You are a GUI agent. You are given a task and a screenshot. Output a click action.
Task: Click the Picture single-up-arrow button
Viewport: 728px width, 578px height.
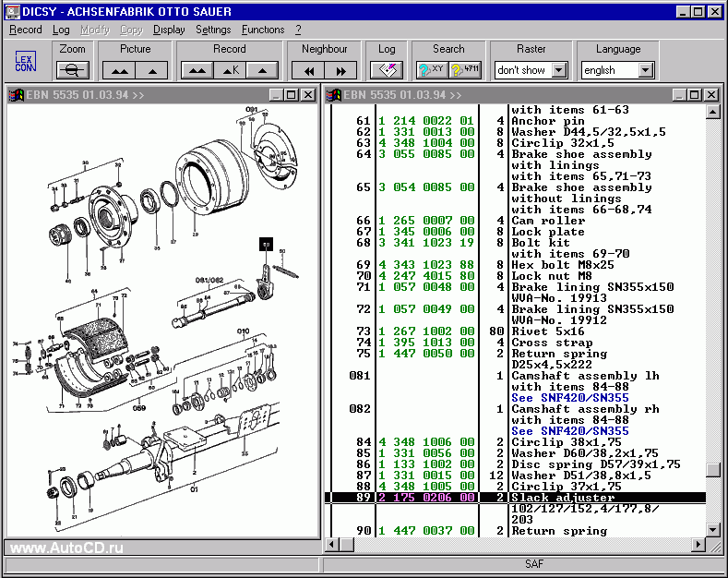[152, 70]
